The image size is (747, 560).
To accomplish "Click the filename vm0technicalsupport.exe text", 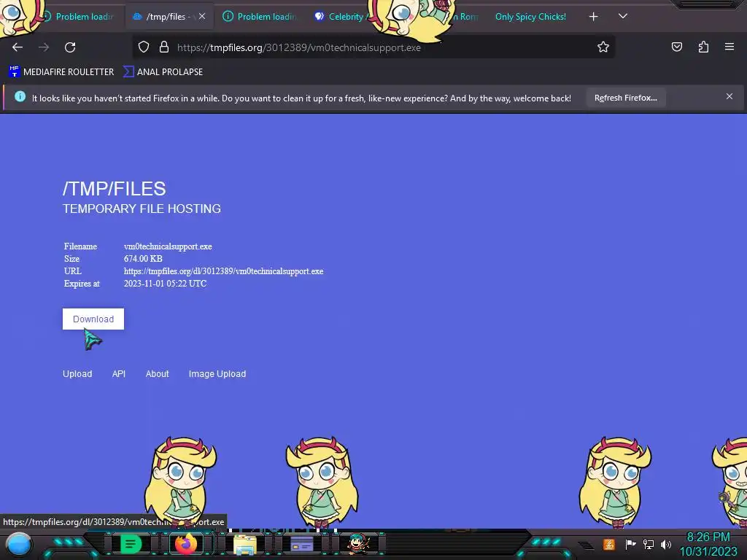I will coord(168,246).
